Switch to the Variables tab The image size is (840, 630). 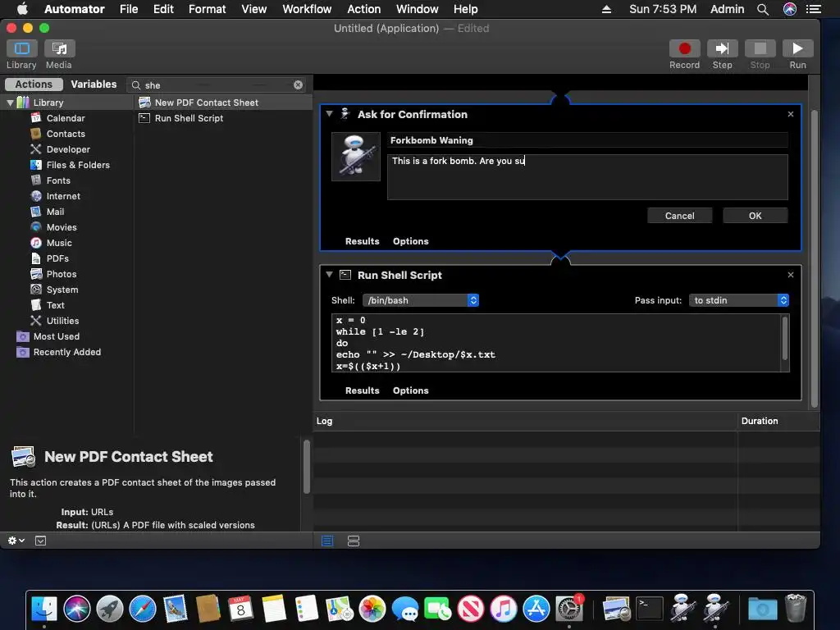coord(94,84)
